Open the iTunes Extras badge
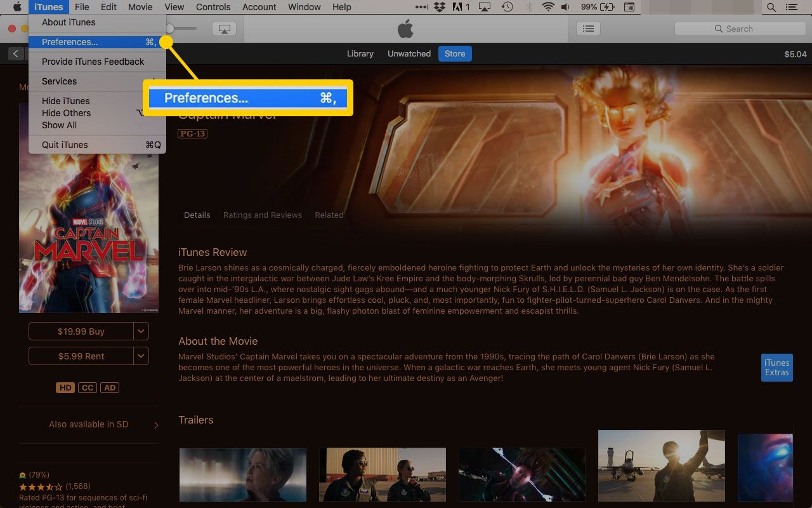The height and width of the screenshot is (508, 812). coord(777,368)
